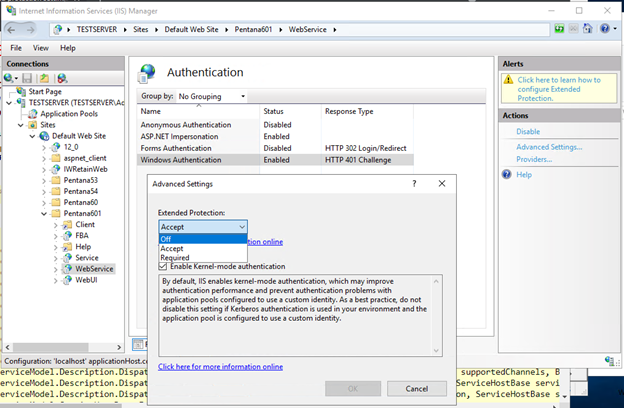Click the Start Page icon

click(21, 92)
